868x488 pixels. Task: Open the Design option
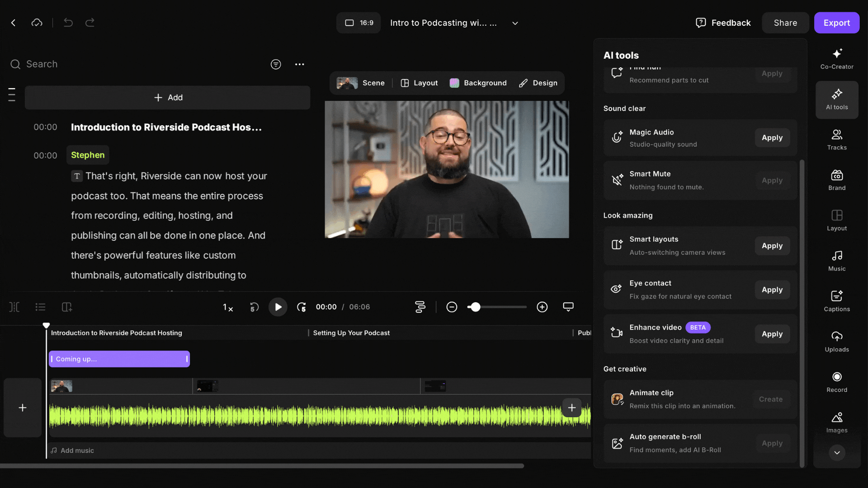[x=538, y=83]
